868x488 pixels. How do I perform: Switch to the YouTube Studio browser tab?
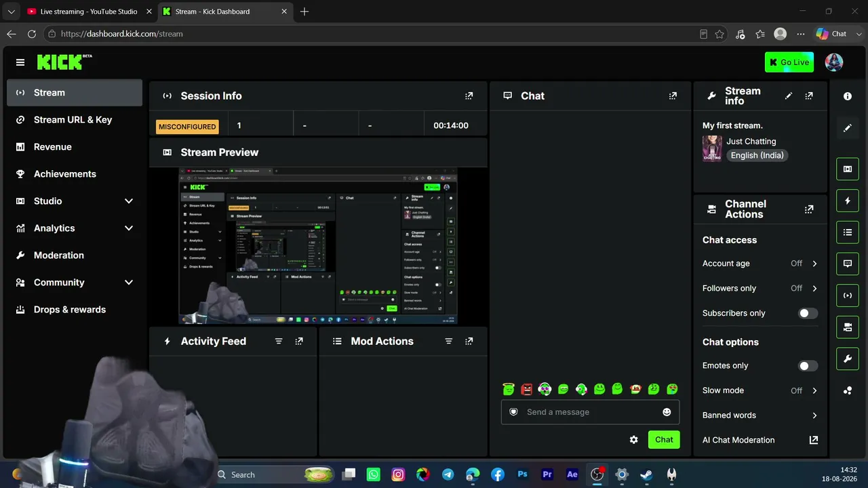coord(88,12)
